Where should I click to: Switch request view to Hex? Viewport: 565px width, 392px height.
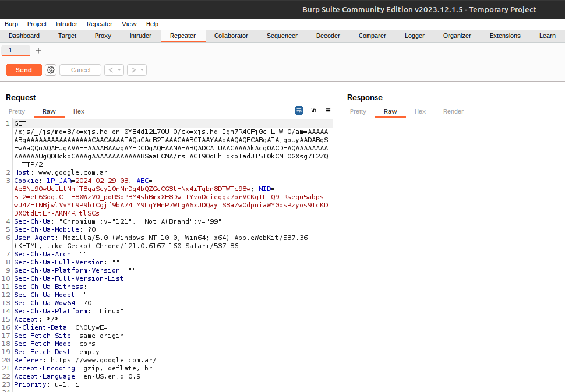click(x=79, y=111)
